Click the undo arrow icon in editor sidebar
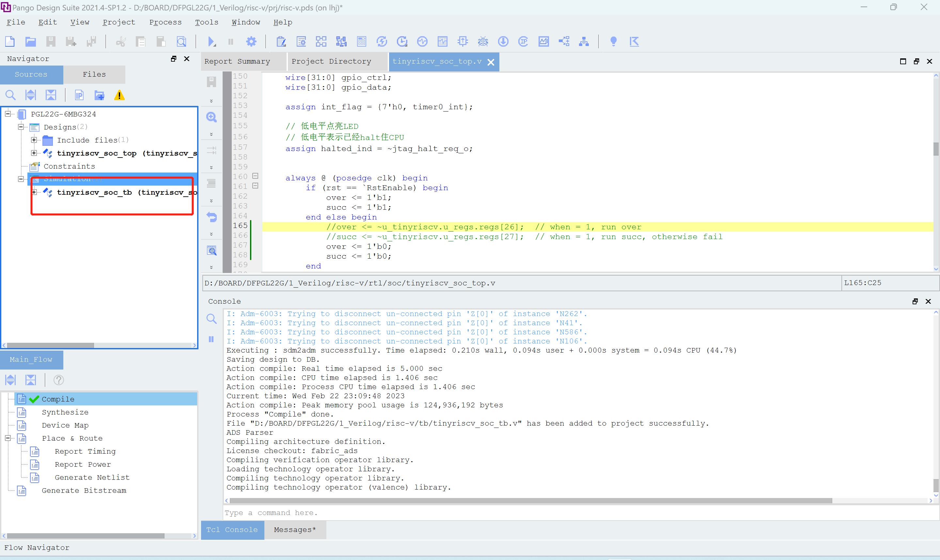This screenshot has height=560, width=940. tap(211, 217)
